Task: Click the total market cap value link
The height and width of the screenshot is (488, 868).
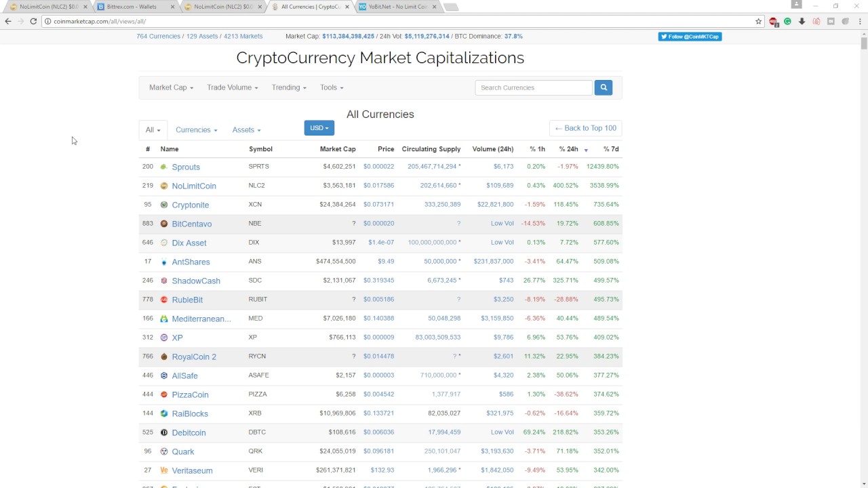Action: pos(348,37)
